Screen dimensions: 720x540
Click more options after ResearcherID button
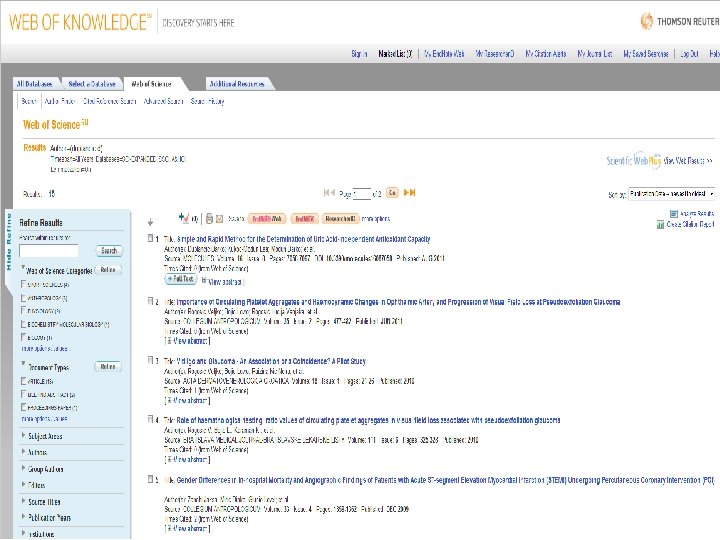click(376, 219)
